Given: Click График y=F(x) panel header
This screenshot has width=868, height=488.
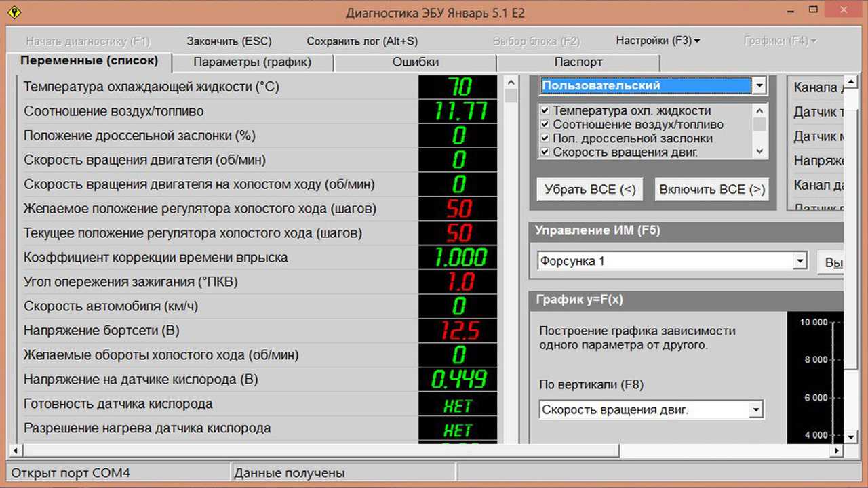Looking at the screenshot, I should click(686, 300).
